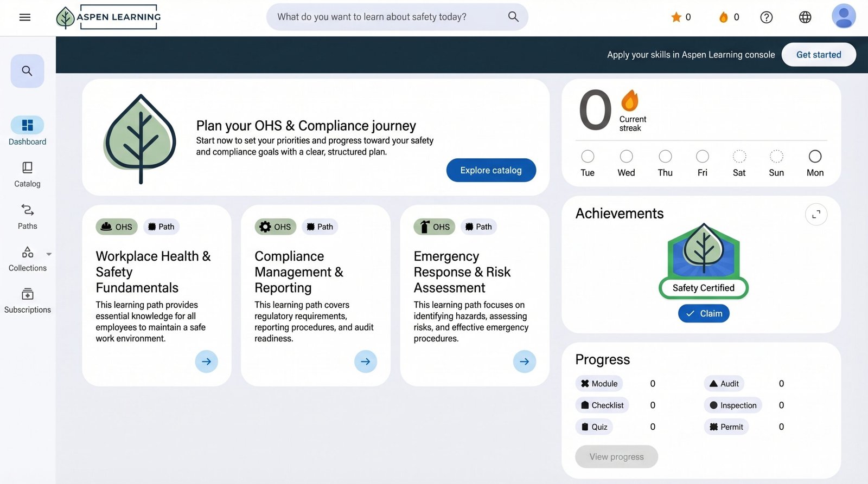
Task: Click the Safety Certified badge
Action: 704,260
